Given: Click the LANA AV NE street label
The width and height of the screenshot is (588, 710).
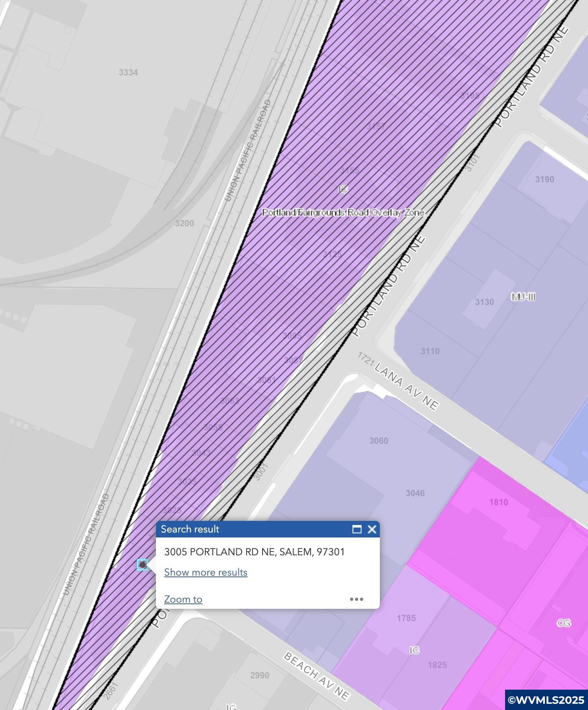Looking at the screenshot, I should tap(406, 386).
